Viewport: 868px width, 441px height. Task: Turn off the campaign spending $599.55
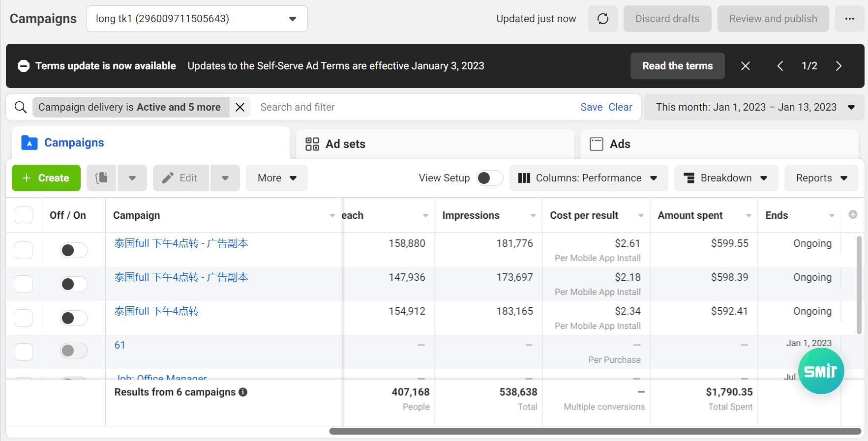click(x=74, y=250)
